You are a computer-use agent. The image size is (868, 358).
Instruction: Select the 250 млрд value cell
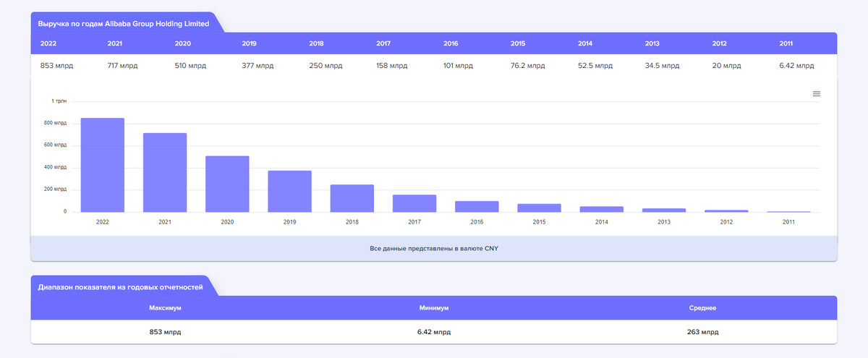pos(325,65)
